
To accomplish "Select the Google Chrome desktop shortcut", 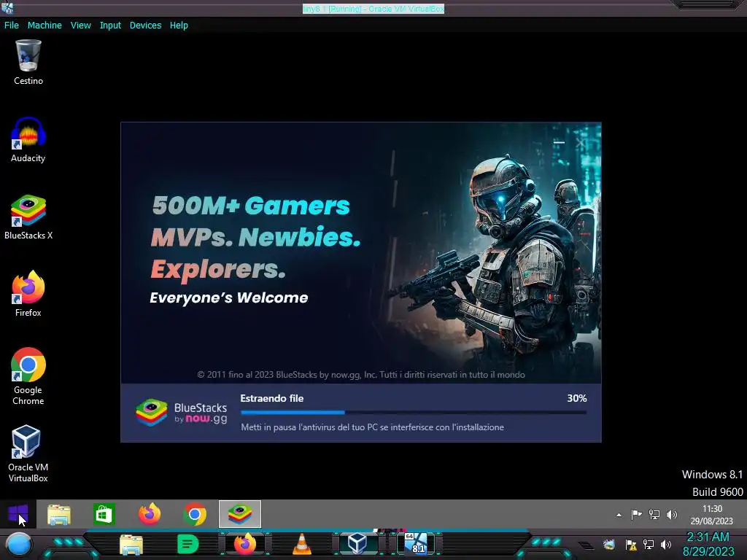I will [x=28, y=376].
